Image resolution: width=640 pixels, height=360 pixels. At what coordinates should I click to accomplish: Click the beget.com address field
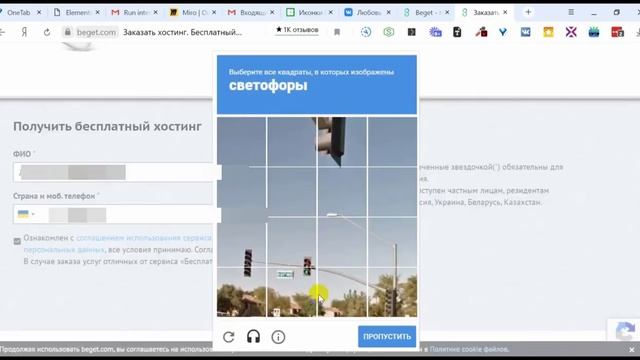(x=96, y=32)
